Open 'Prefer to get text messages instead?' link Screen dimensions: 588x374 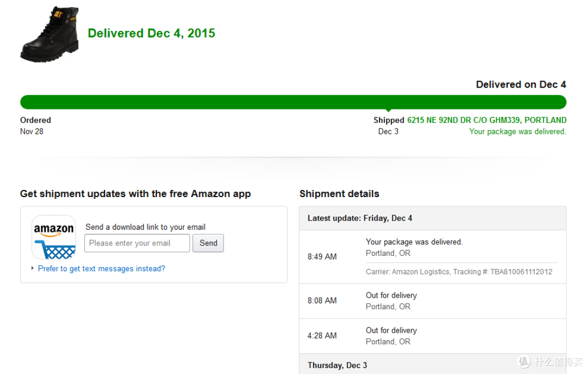101,268
